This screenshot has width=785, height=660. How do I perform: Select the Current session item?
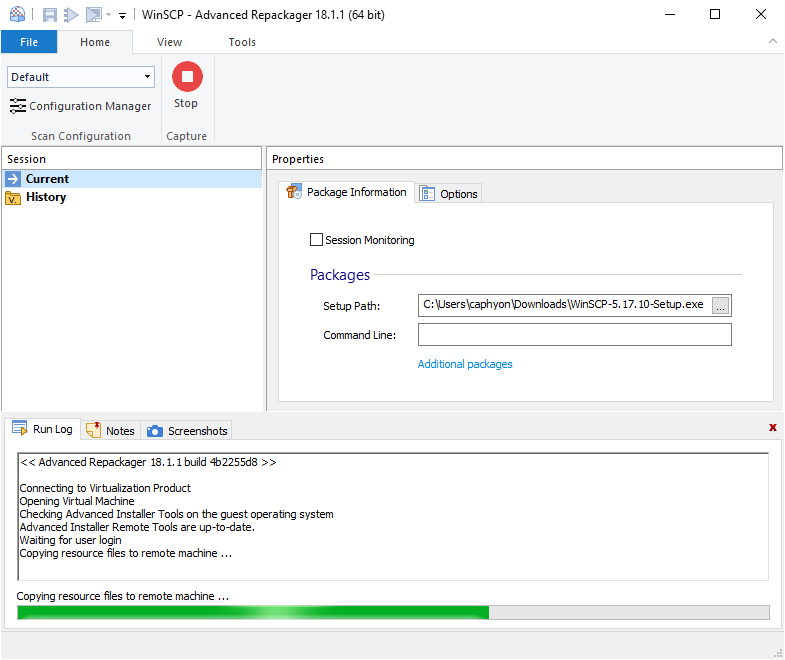pos(132,179)
